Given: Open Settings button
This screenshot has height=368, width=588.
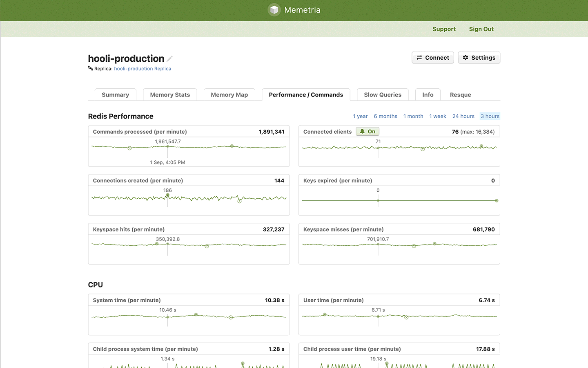Looking at the screenshot, I should (x=479, y=58).
